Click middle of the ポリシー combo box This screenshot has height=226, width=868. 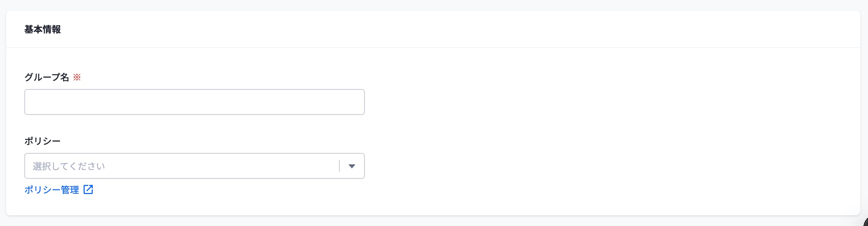[194, 166]
